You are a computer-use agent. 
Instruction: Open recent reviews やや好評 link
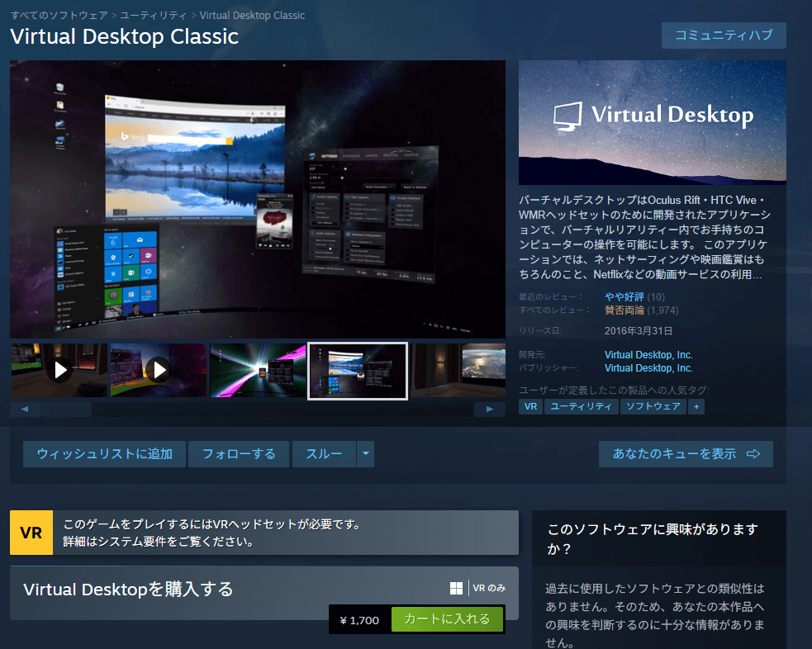pos(624,296)
